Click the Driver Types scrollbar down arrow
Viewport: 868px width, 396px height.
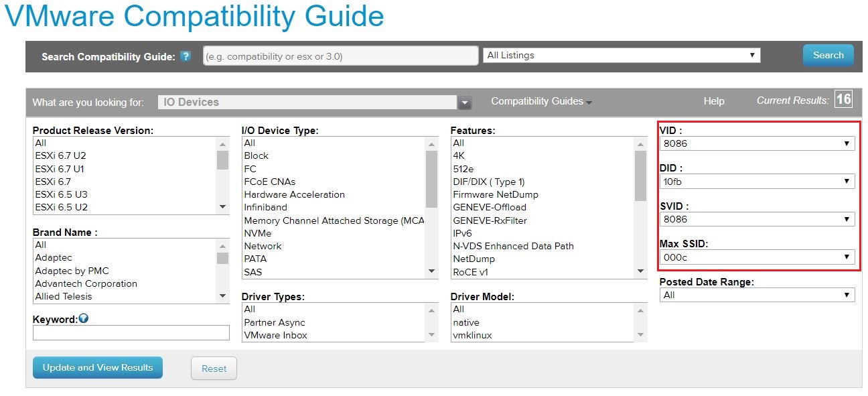click(432, 335)
